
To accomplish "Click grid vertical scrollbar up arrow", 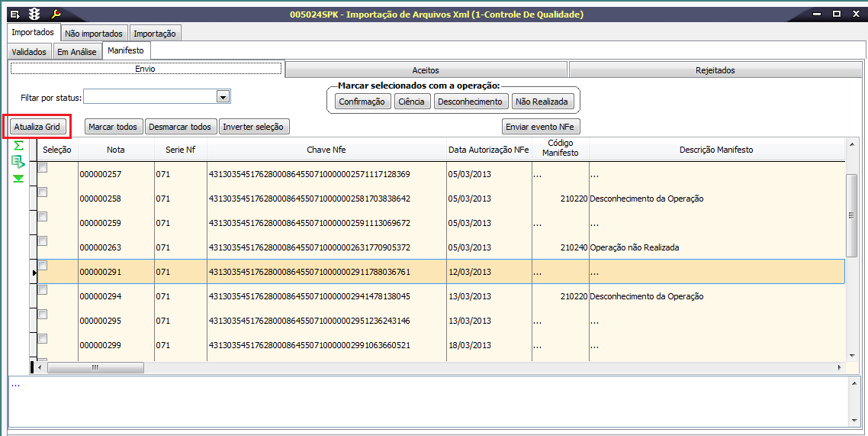I will pyautogui.click(x=851, y=144).
